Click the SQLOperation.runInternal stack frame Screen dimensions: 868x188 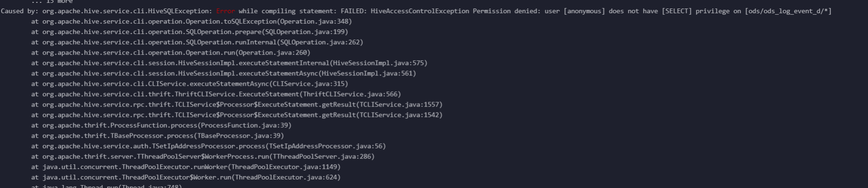tap(197, 42)
